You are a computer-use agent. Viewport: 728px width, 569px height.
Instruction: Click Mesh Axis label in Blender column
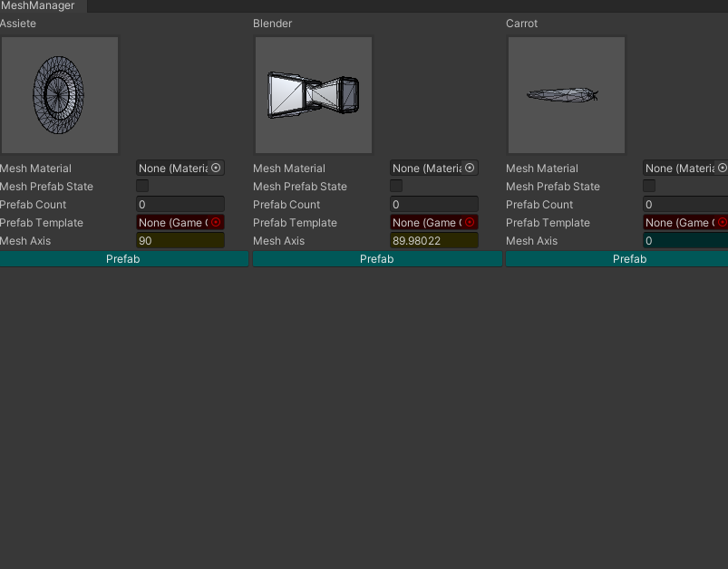[279, 240]
